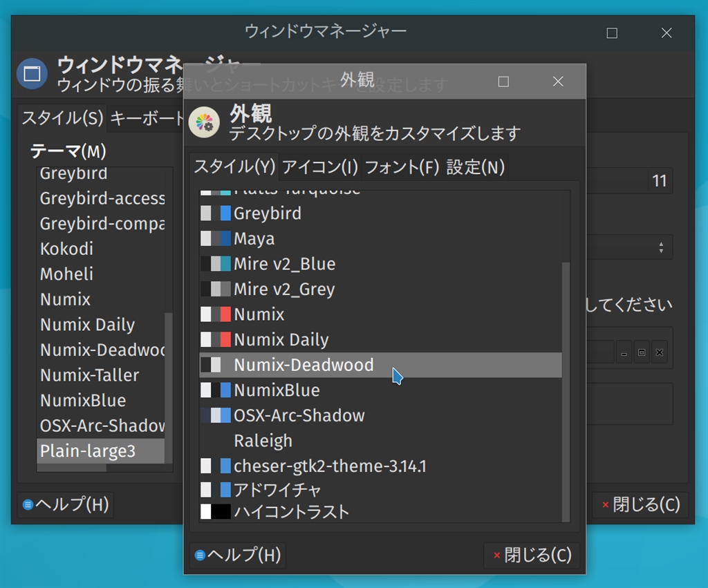Close the Window Manager window via titlebar X
Image resolution: width=708 pixels, height=588 pixels.
[667, 33]
